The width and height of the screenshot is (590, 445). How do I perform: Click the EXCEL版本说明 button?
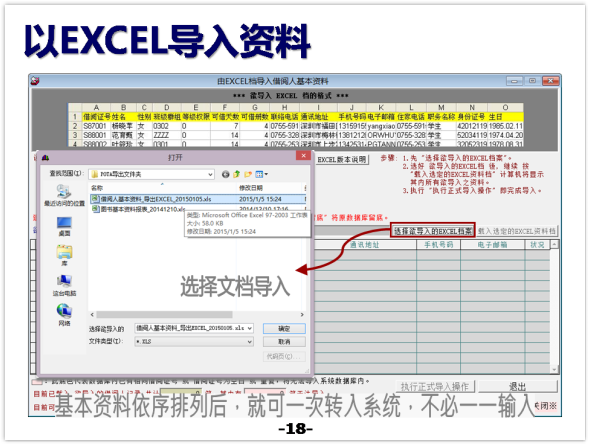[x=342, y=159]
